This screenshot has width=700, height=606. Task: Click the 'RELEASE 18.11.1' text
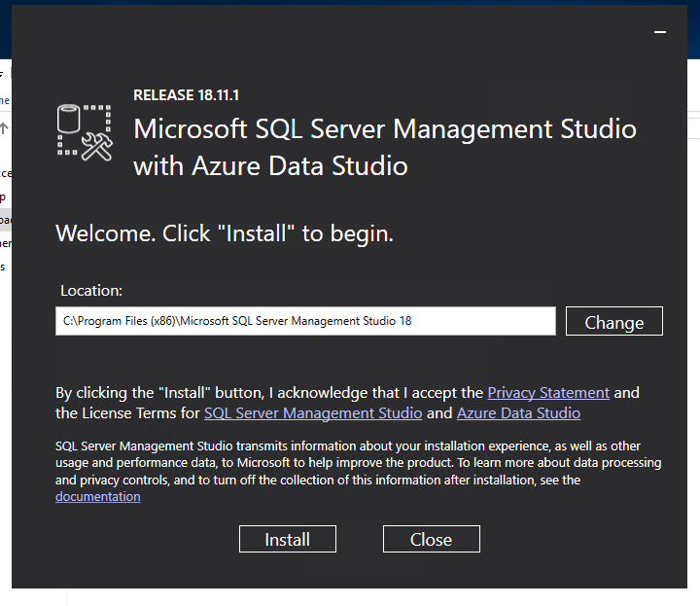pos(186,95)
